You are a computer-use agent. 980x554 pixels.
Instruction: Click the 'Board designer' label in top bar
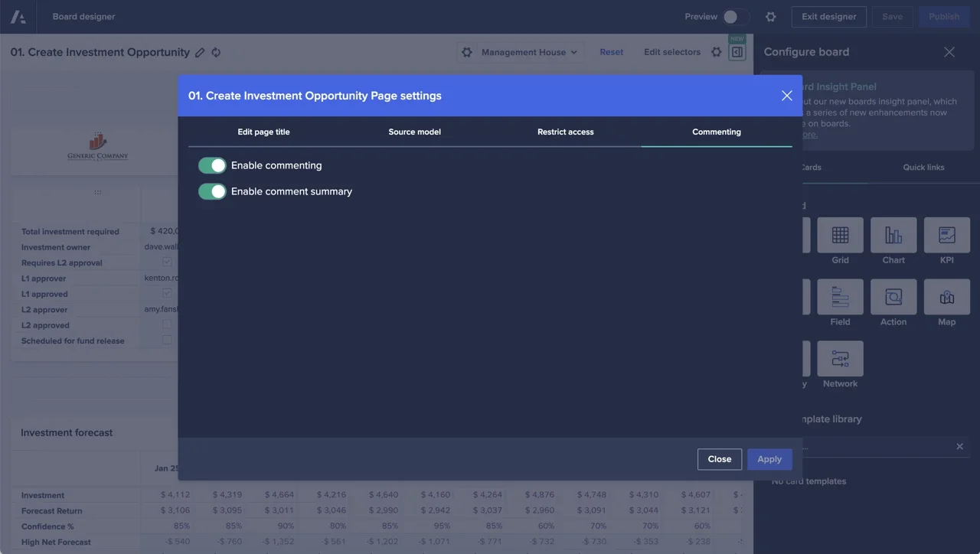tap(84, 17)
